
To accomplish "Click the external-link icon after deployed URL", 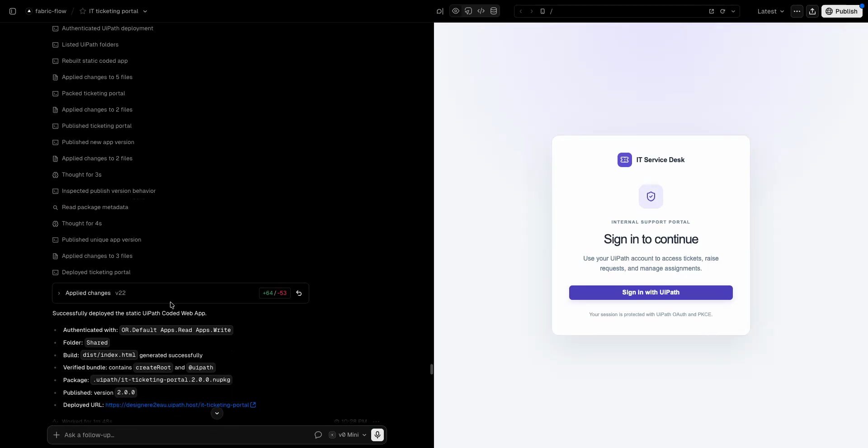I will click(x=253, y=405).
